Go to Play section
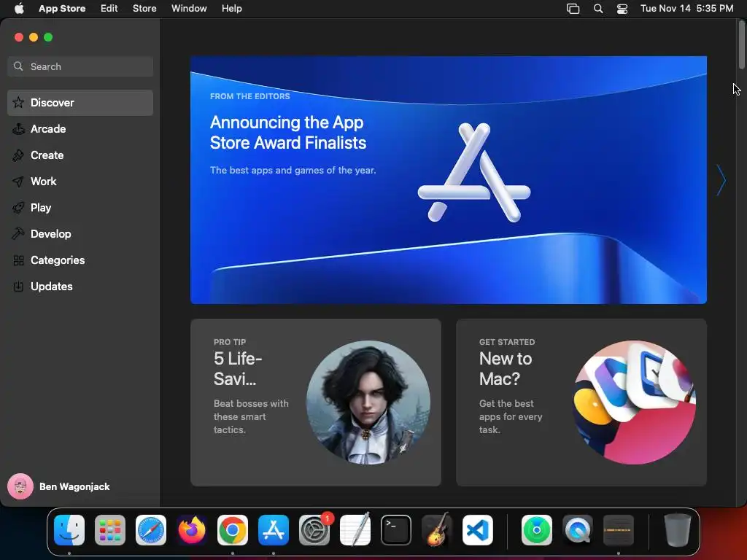Screen dimensions: 747x560 coord(80,208)
